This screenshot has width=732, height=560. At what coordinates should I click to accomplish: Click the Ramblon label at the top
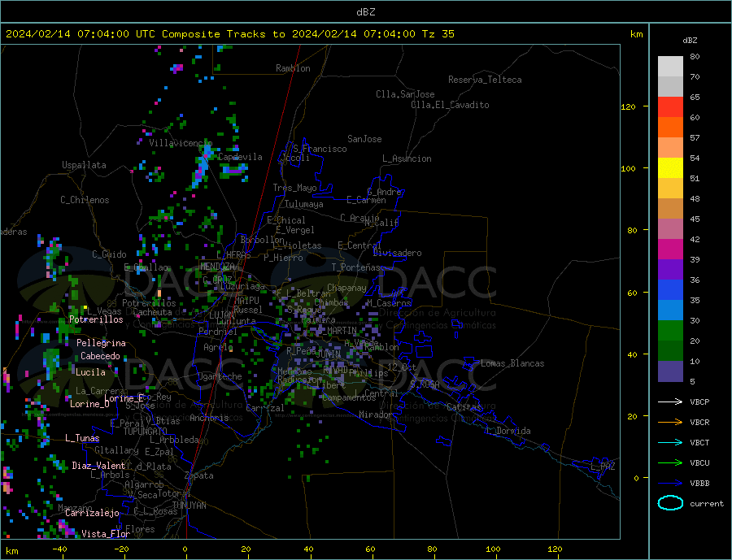tap(293, 68)
